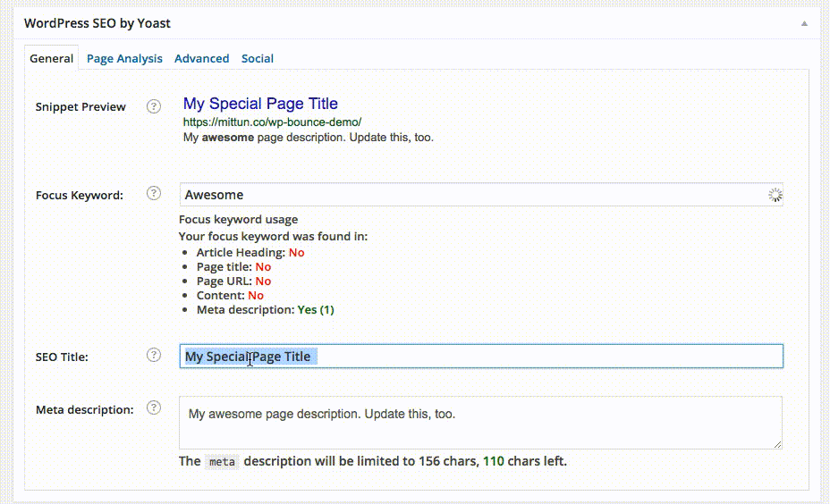Click the snippet description text
This screenshot has height=504, width=830.
pos(308,138)
